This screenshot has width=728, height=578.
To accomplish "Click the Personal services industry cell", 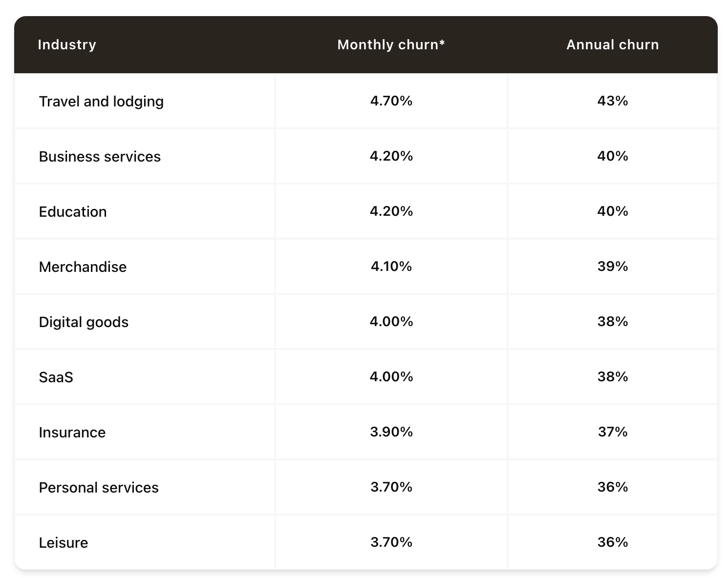I will [99, 487].
